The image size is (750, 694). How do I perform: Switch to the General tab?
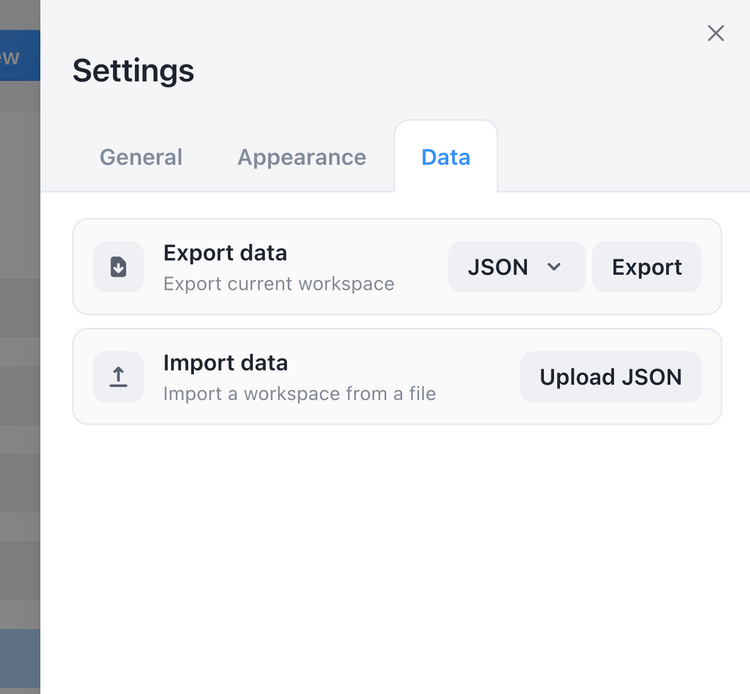(x=141, y=157)
